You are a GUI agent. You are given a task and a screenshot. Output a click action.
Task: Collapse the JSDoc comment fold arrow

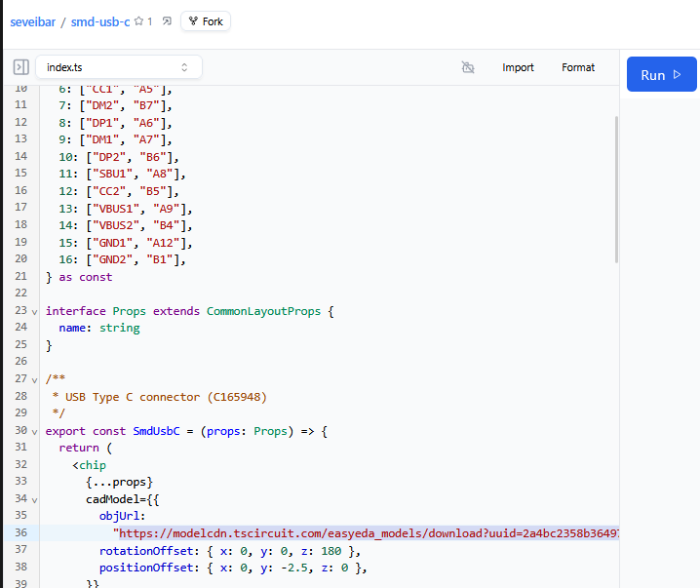(x=35, y=378)
